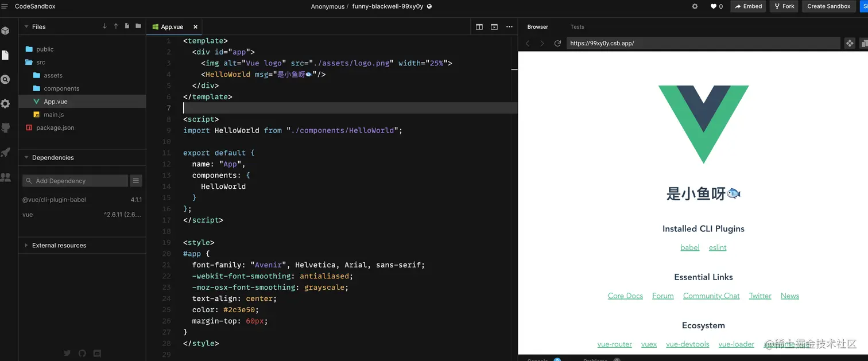Open the Explorer file icon in sidebar
The height and width of the screenshot is (361, 868).
[x=5, y=55]
